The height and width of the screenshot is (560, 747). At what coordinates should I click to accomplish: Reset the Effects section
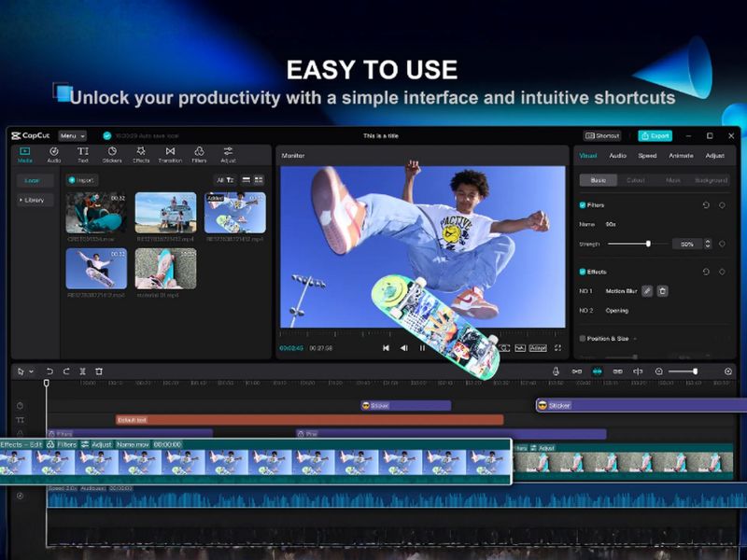[x=706, y=272]
